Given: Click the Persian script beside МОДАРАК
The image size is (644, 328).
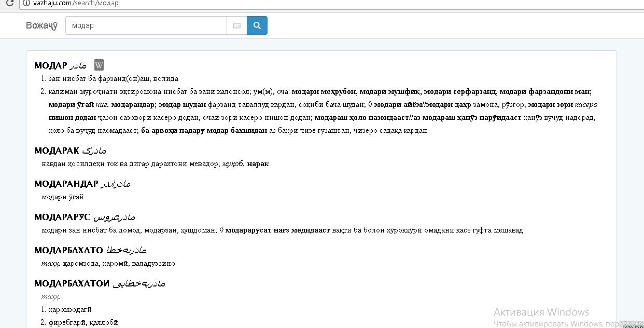Looking at the screenshot, I should click(x=94, y=151).
